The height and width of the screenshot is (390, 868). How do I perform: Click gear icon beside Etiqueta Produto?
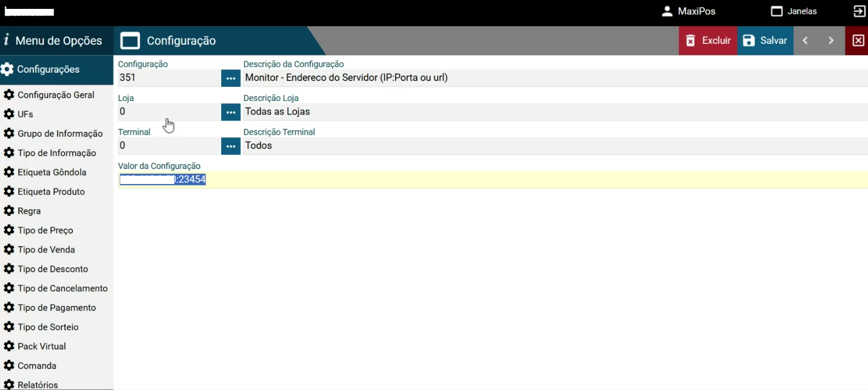pos(9,191)
